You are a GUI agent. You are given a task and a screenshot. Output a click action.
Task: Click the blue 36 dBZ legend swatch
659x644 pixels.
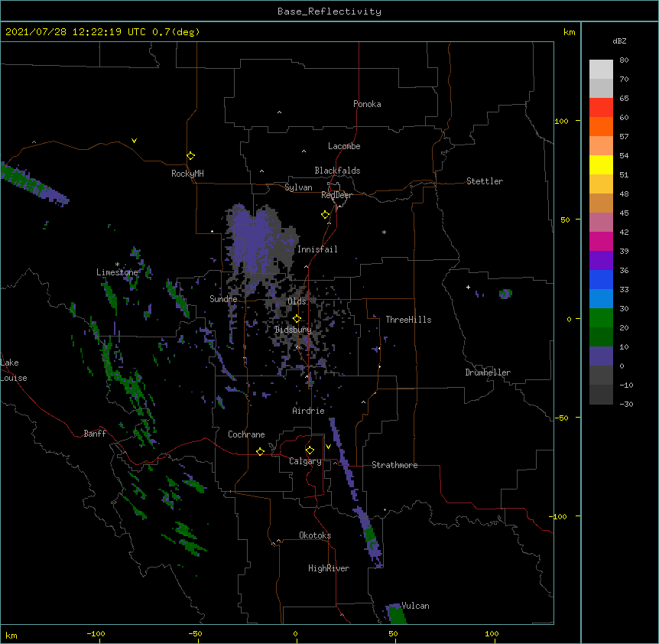(x=601, y=279)
